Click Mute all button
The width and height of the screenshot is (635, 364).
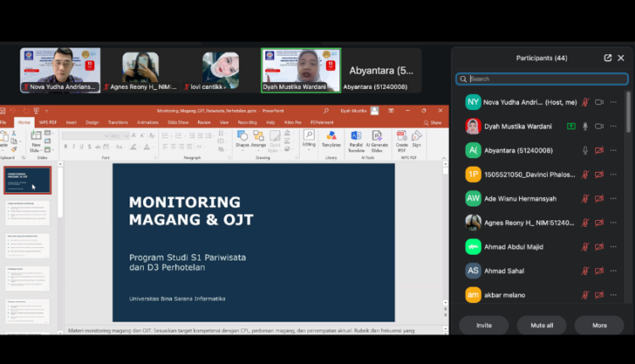coord(542,326)
